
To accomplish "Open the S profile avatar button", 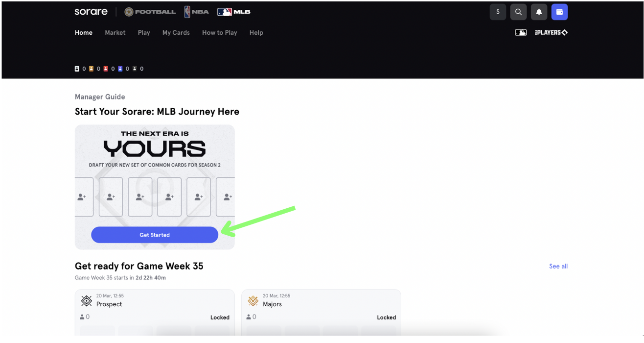I will coord(498,12).
